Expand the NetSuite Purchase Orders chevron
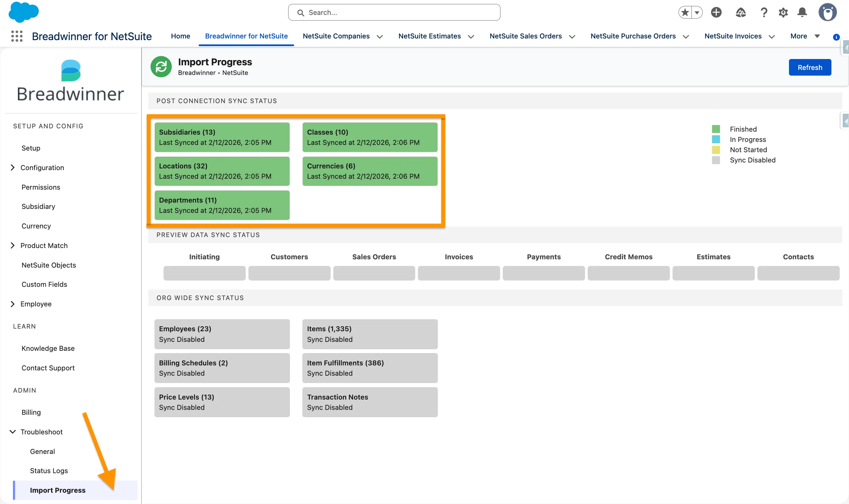Screen dimensions: 849x504 coord(686,37)
